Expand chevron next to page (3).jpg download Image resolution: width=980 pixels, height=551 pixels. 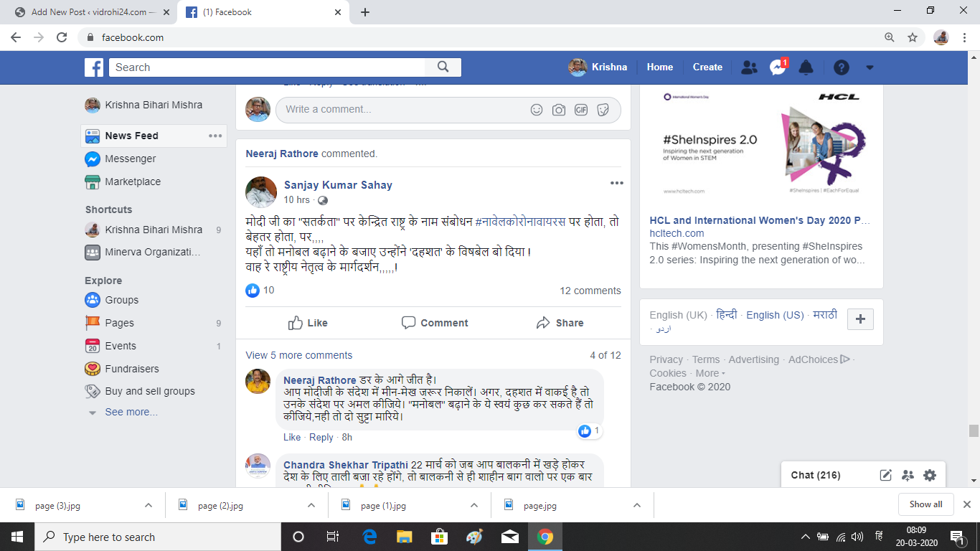[149, 505]
